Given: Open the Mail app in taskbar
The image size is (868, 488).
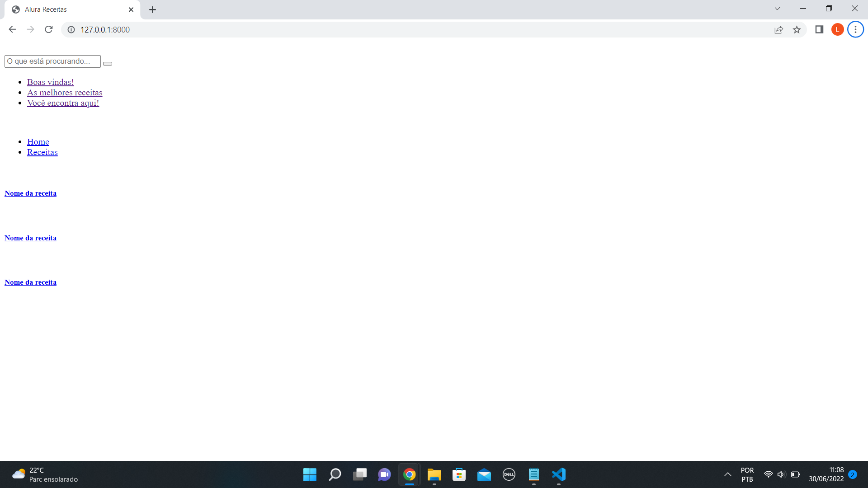Looking at the screenshot, I should pyautogui.click(x=484, y=474).
